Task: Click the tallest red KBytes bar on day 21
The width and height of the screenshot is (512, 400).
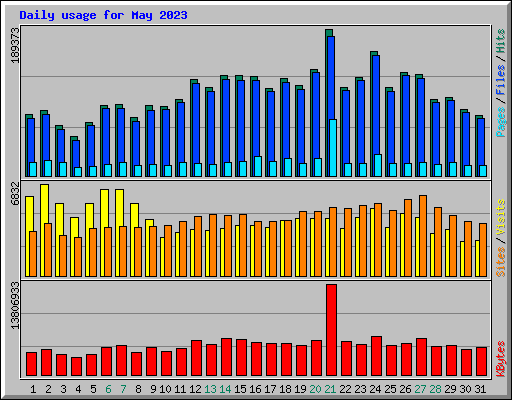Action: [x=331, y=330]
